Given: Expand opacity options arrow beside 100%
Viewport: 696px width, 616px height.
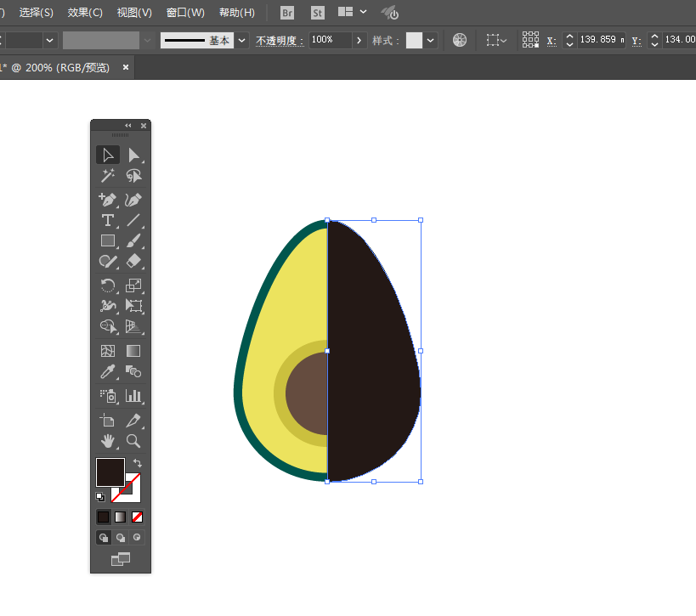Looking at the screenshot, I should (359, 41).
